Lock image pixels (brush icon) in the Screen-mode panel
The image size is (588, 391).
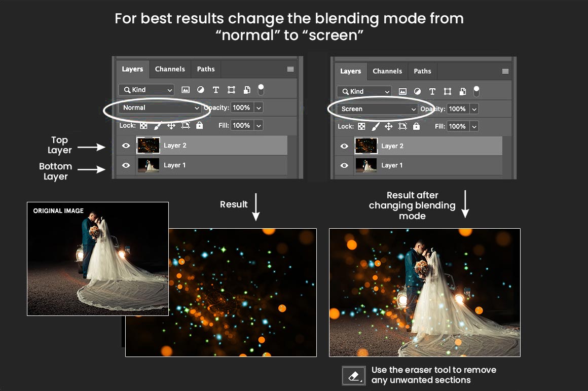coord(375,126)
